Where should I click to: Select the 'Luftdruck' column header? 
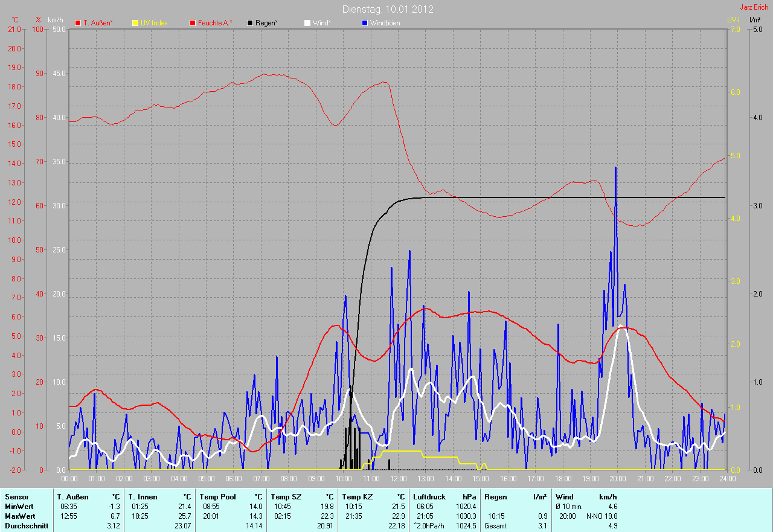coord(429,497)
